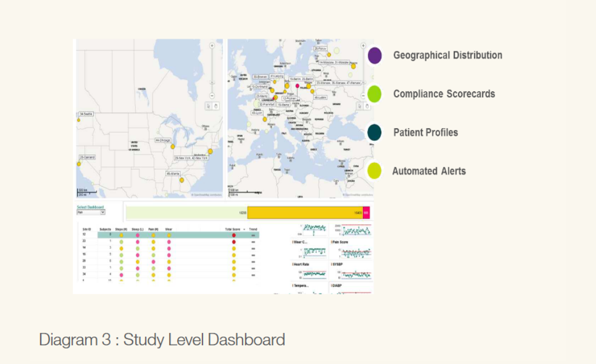
Task: Click the purple Geographical Distribution circle
Action: coord(375,55)
